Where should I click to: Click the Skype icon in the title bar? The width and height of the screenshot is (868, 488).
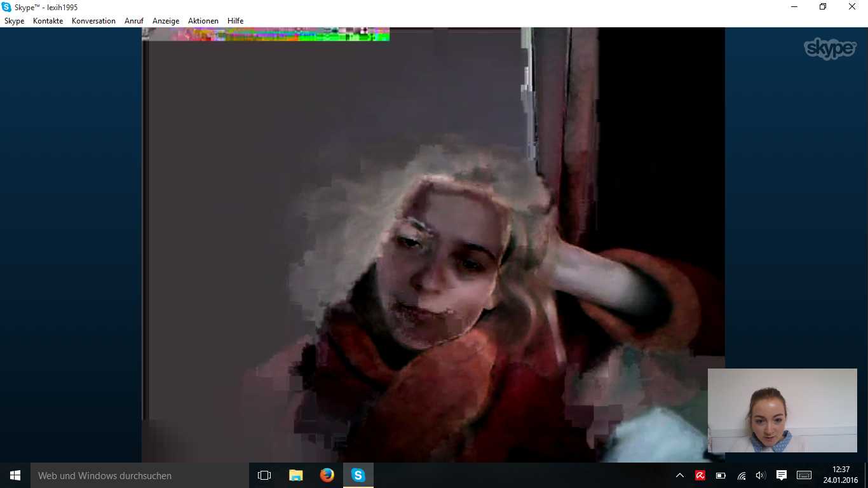click(6, 7)
